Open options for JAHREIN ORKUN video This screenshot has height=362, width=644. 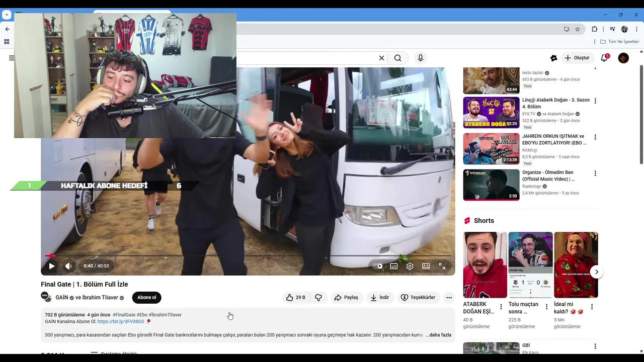(595, 137)
